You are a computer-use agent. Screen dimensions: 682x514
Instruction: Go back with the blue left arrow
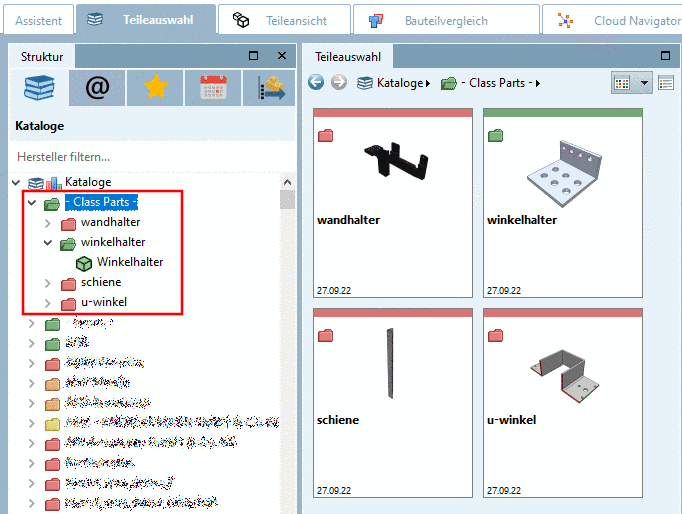[x=316, y=82]
